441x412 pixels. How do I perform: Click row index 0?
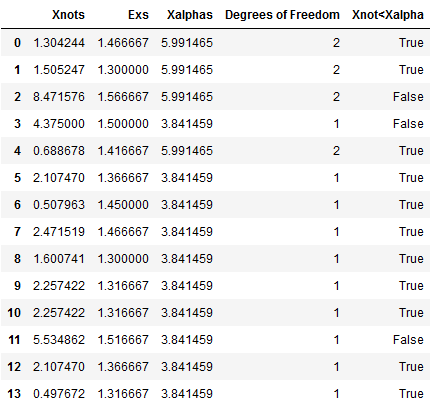(17, 43)
